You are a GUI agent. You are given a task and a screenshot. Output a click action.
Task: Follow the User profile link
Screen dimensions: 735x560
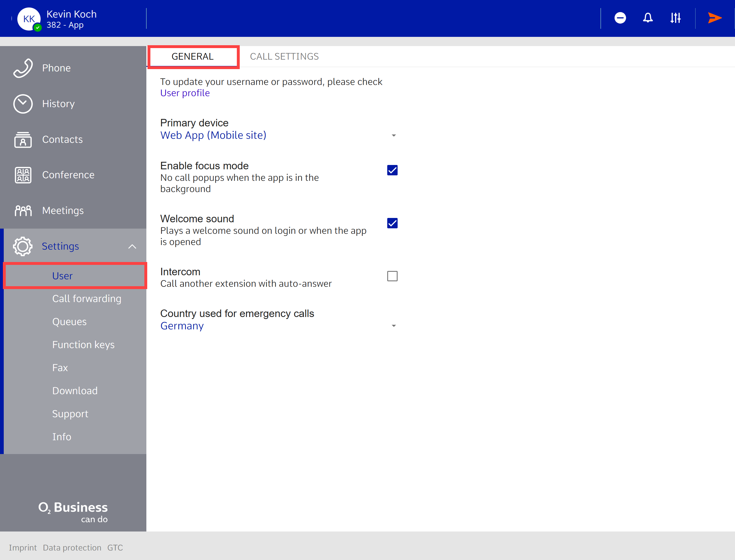pyautogui.click(x=185, y=93)
